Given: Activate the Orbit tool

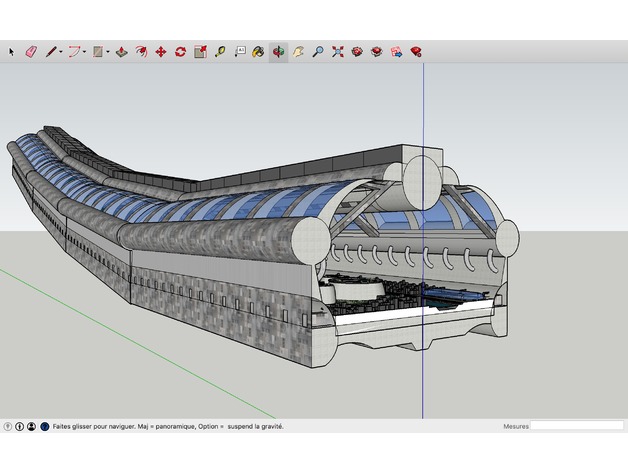Looking at the screenshot, I should (x=278, y=51).
